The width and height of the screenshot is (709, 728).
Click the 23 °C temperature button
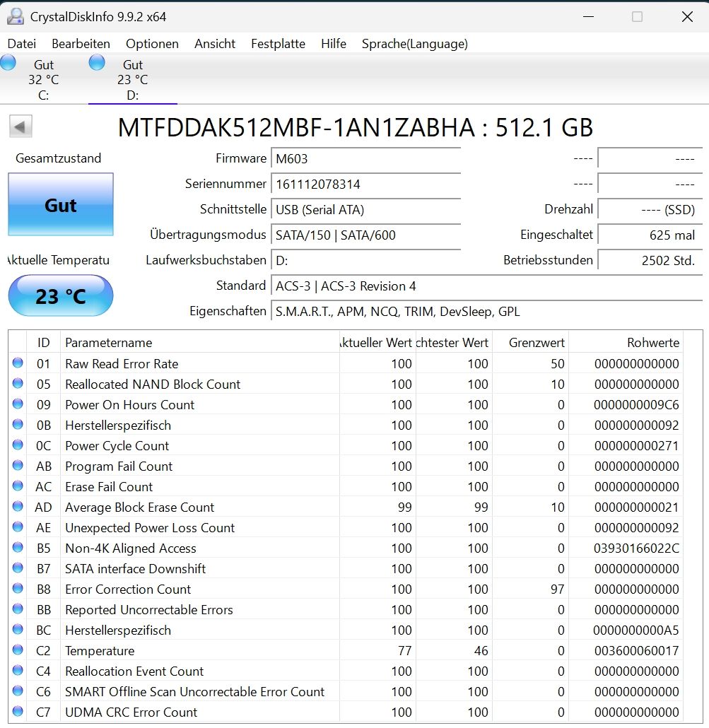[x=61, y=295]
